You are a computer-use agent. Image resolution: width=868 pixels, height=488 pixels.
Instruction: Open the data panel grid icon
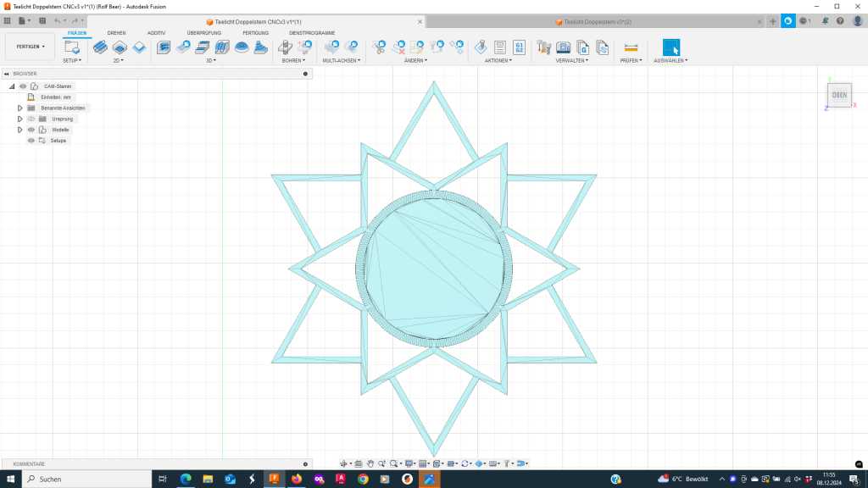pyautogui.click(x=8, y=20)
